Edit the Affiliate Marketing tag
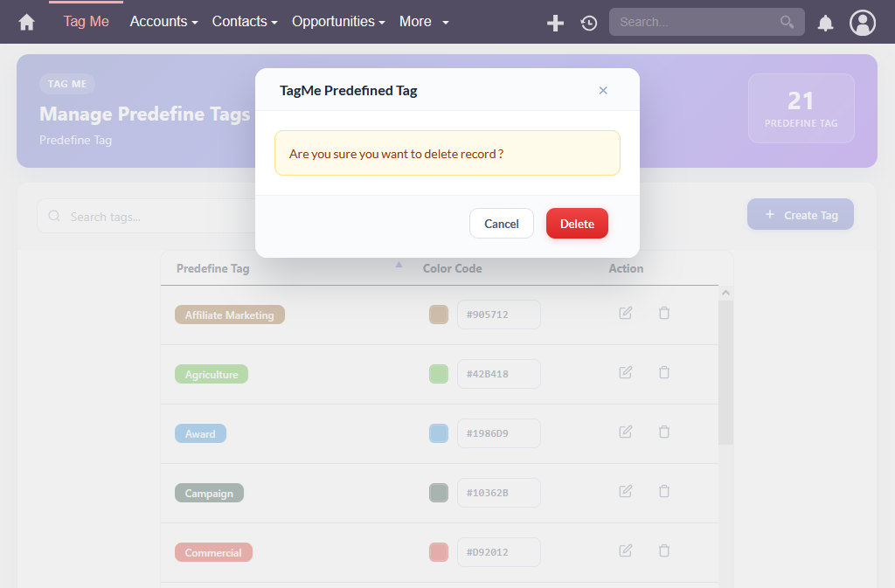 pos(626,313)
